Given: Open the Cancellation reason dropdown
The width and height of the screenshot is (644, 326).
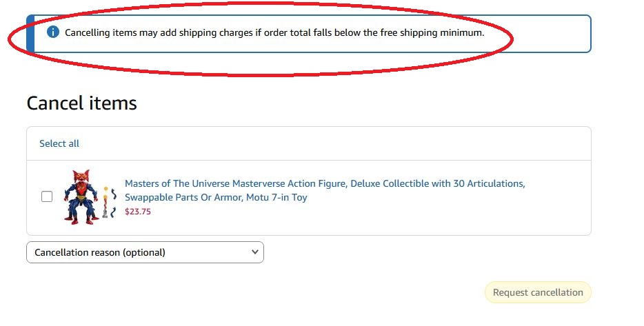Looking at the screenshot, I should pyautogui.click(x=145, y=252).
